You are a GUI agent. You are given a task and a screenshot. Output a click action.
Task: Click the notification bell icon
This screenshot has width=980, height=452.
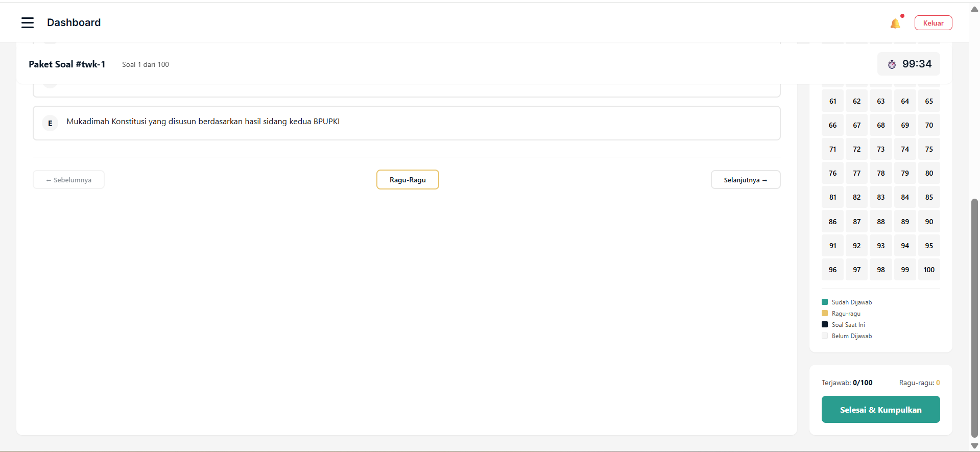(x=895, y=23)
